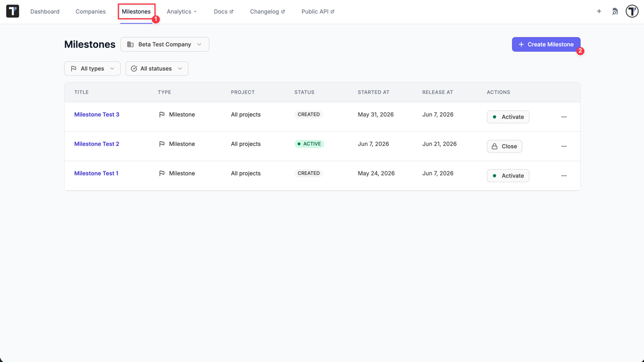This screenshot has height=362, width=644.
Task: Click the external link icon beside Docs
Action: click(231, 12)
